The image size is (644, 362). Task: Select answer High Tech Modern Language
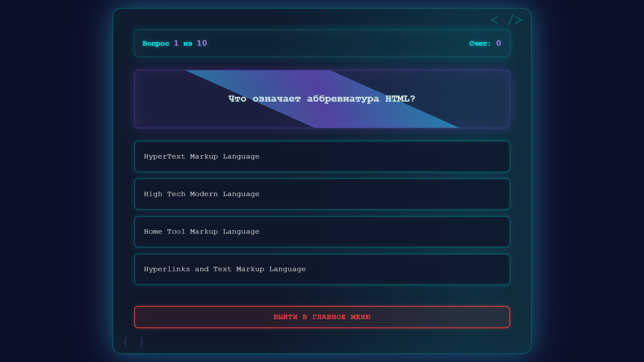pyautogui.click(x=322, y=194)
